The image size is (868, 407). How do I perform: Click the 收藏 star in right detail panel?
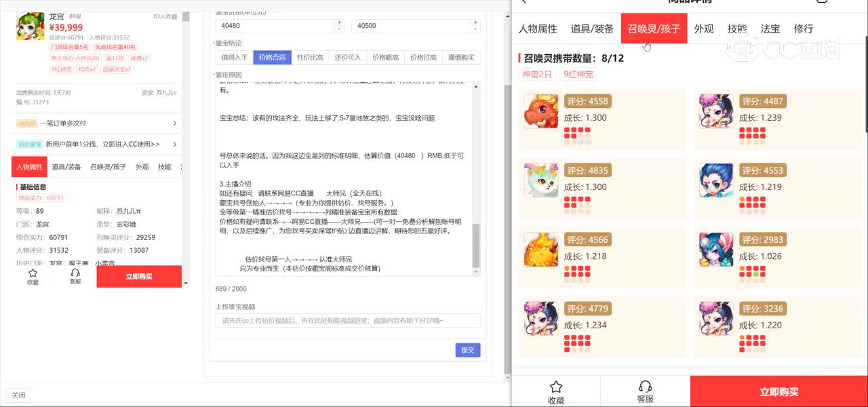click(556, 387)
